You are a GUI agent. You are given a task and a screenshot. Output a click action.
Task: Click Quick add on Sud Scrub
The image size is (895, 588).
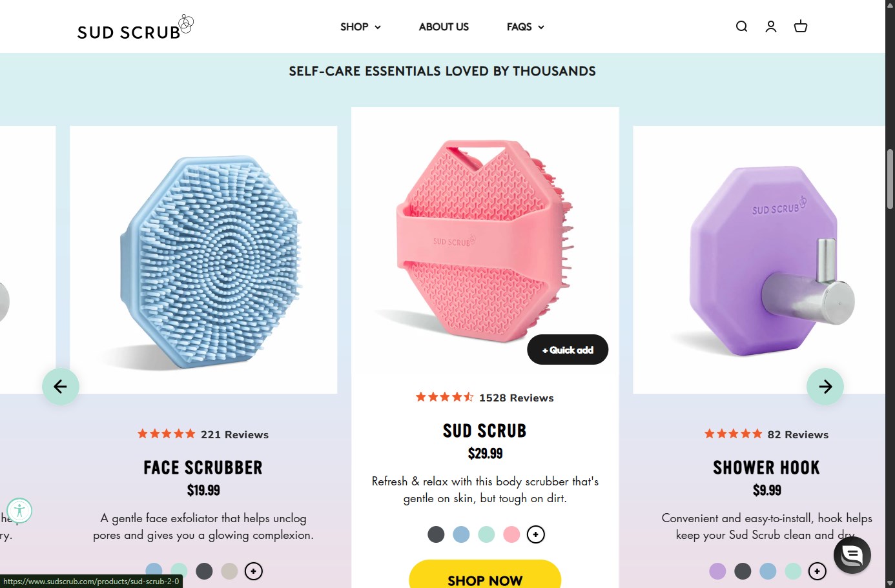pyautogui.click(x=568, y=350)
